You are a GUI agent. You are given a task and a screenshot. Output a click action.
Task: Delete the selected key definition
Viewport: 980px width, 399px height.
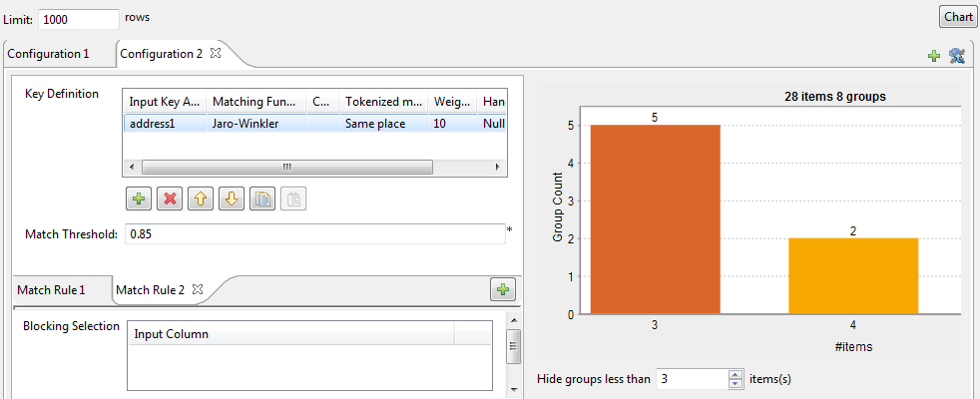tap(170, 199)
